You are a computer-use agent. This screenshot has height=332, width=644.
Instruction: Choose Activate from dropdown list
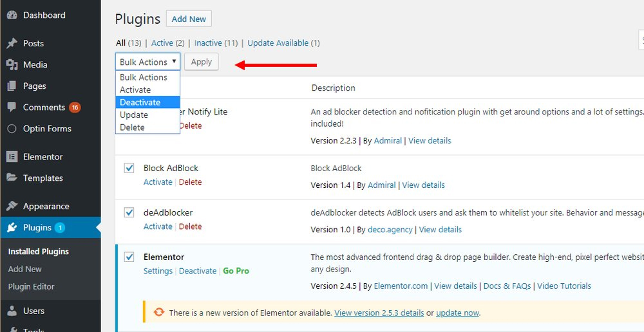pyautogui.click(x=148, y=89)
